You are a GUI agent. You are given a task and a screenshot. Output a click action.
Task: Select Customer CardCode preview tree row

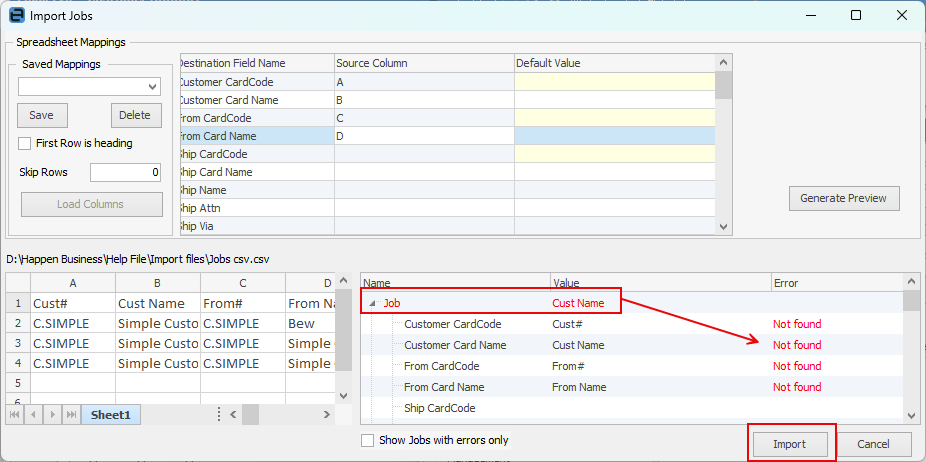tap(631, 324)
